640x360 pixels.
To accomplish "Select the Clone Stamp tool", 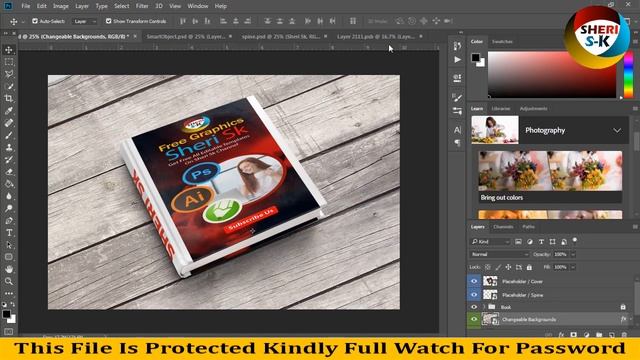I will pyautogui.click(x=9, y=147).
